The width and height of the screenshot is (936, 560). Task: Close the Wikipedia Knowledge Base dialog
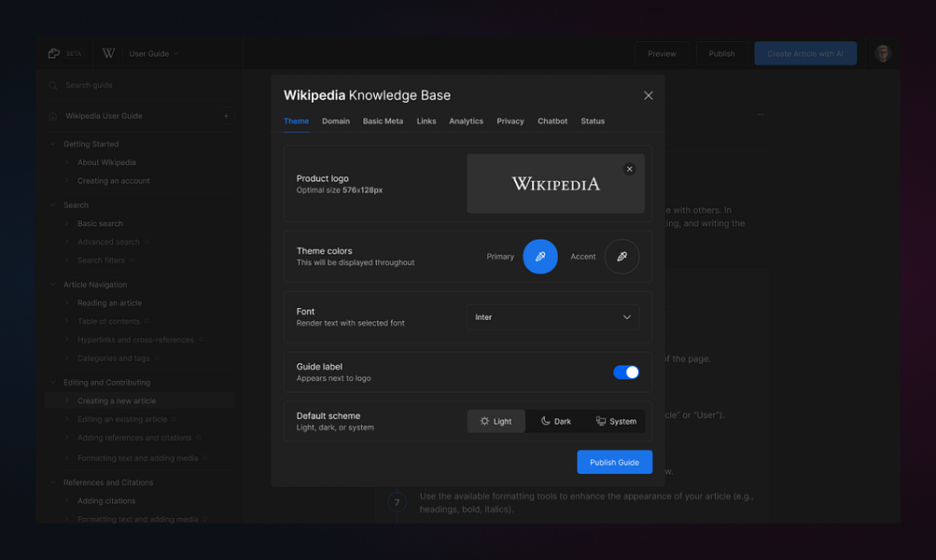(649, 95)
